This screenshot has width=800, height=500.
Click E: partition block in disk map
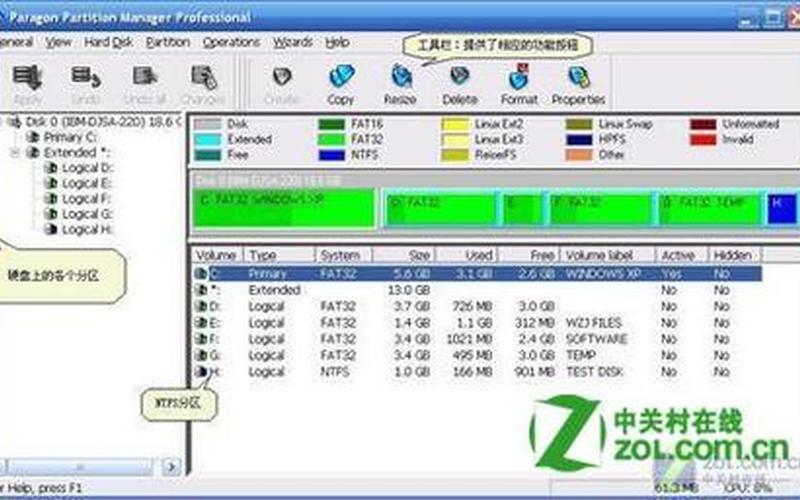(522, 209)
